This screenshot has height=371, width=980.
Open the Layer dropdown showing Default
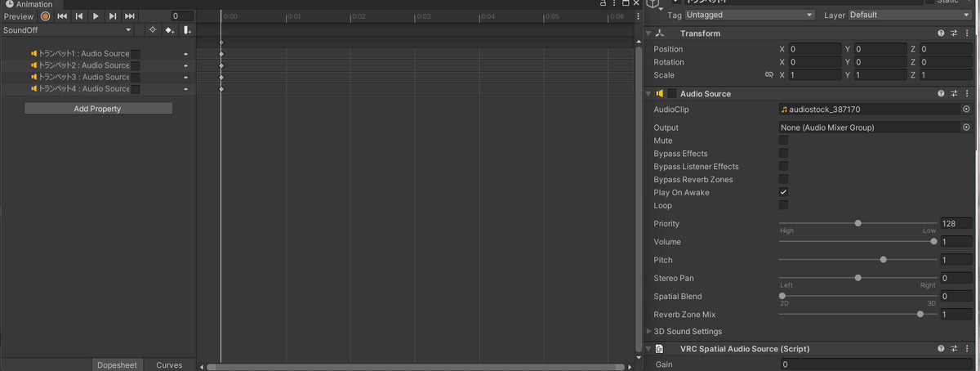click(x=910, y=15)
